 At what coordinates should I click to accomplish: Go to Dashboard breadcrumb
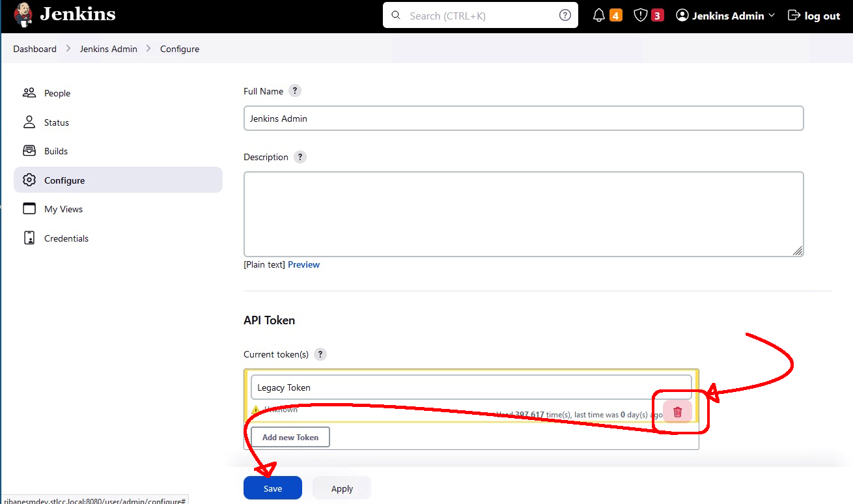(x=35, y=49)
